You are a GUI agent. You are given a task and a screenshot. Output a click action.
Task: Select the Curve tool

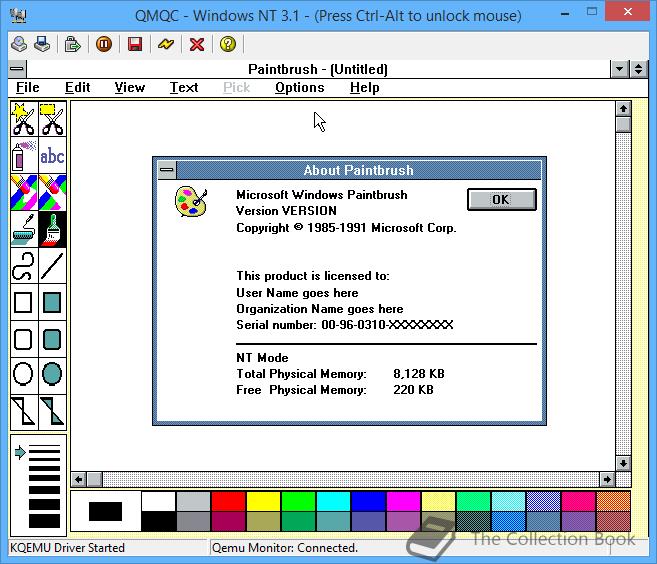coord(24,266)
